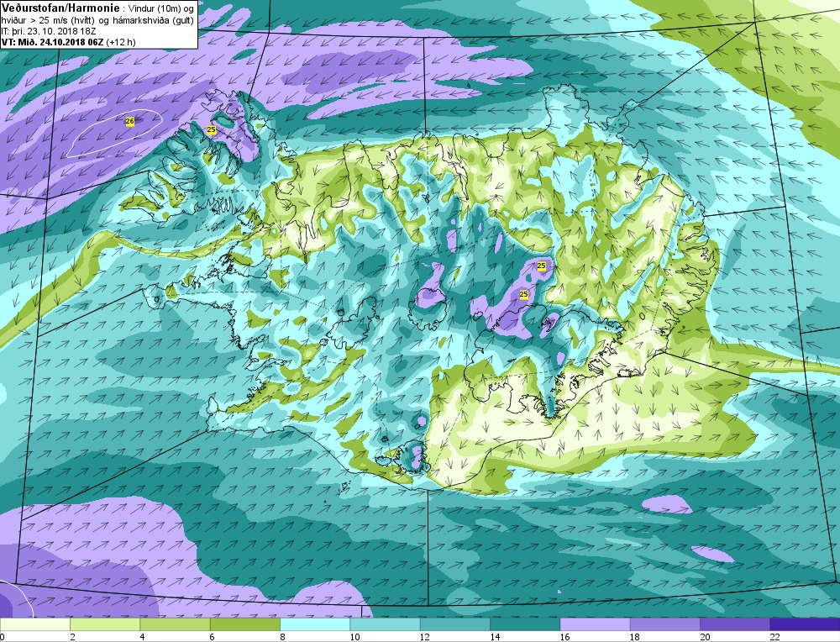Click the legend scale value 6

pyautogui.click(x=213, y=637)
